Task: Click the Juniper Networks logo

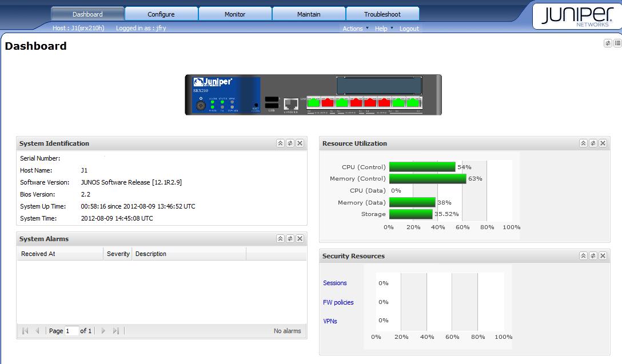Action: click(x=577, y=17)
